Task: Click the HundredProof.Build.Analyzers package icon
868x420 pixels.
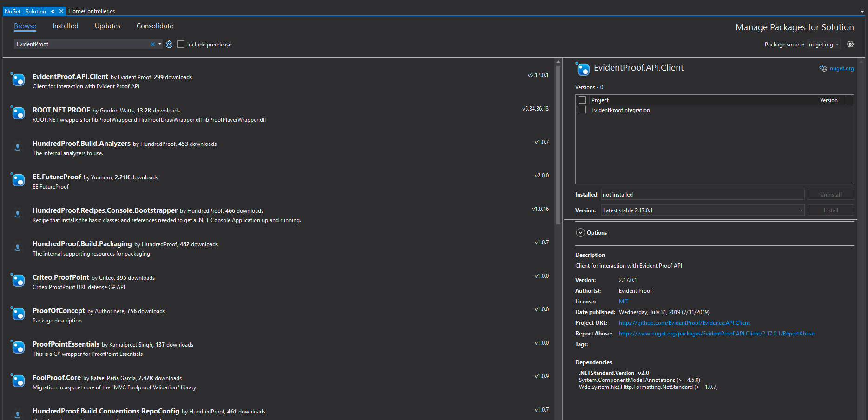Action: point(18,146)
